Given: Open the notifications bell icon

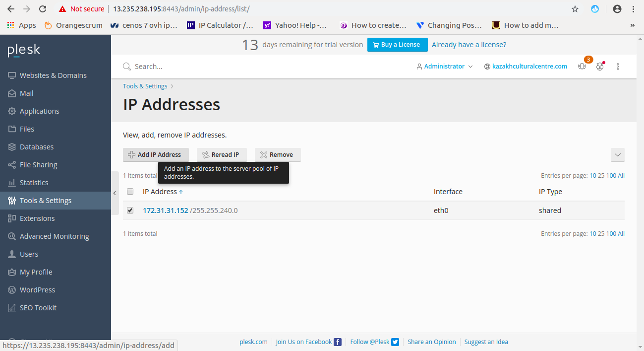Looking at the screenshot, I should (x=582, y=67).
